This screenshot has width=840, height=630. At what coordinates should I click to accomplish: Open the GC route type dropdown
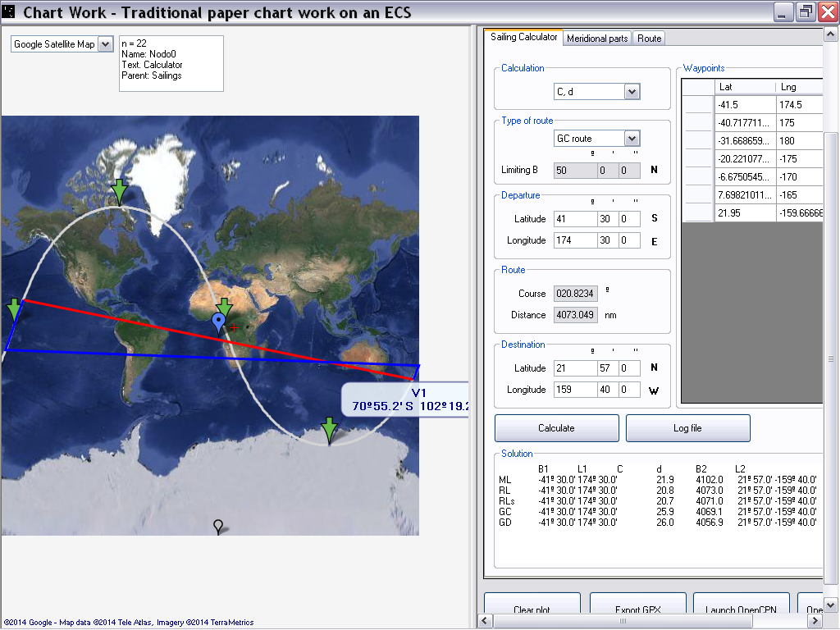pos(632,139)
